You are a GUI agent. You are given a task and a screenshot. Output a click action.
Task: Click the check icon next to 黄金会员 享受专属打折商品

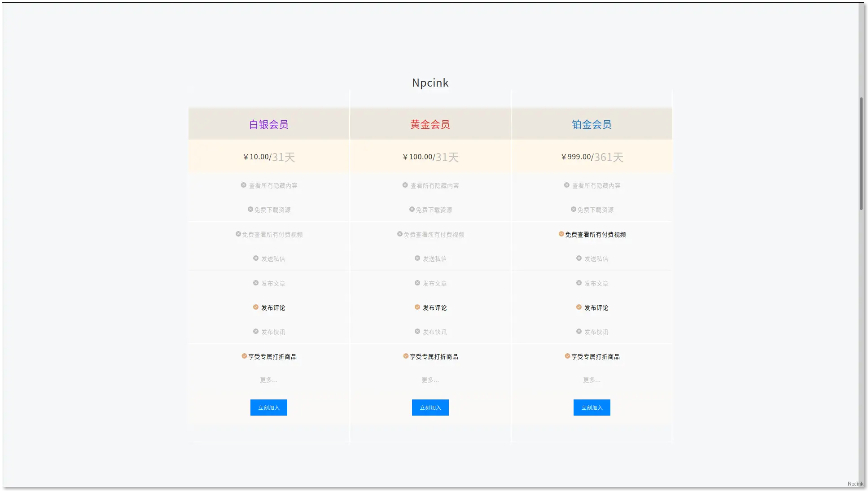[406, 356]
